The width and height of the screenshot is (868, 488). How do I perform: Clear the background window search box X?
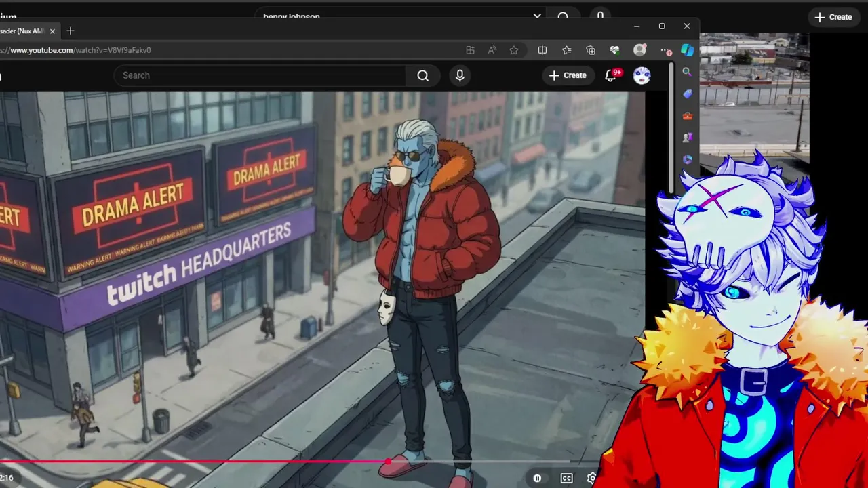coord(537,16)
